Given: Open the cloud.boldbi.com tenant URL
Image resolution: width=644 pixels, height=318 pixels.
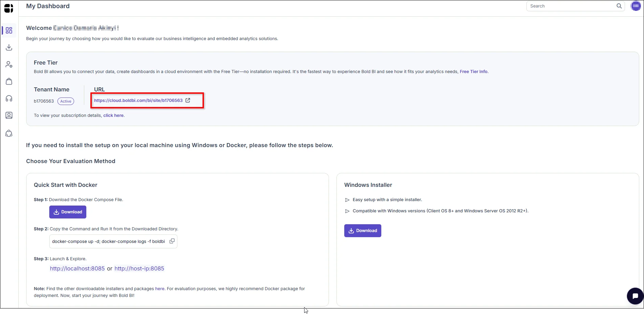Looking at the screenshot, I should coord(138,101).
